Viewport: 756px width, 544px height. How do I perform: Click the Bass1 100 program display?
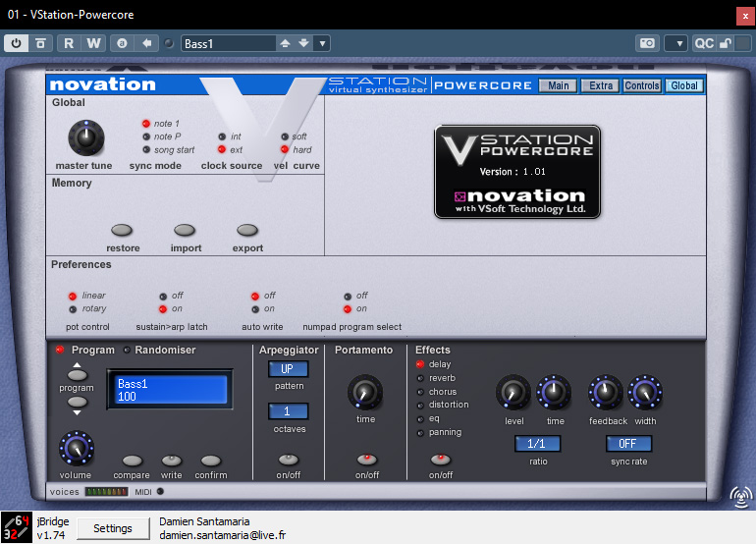pos(170,390)
